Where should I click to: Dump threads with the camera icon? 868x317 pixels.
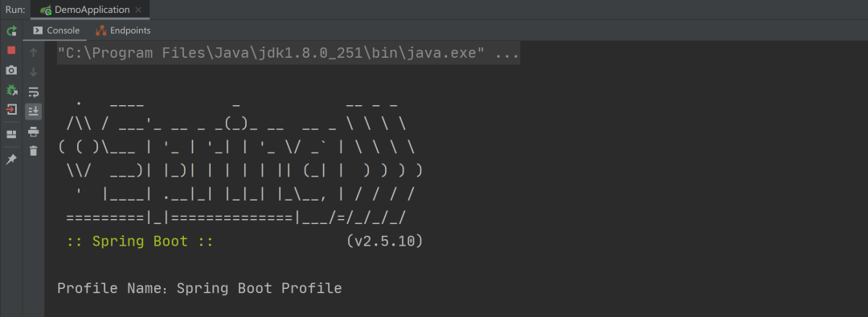(x=11, y=71)
